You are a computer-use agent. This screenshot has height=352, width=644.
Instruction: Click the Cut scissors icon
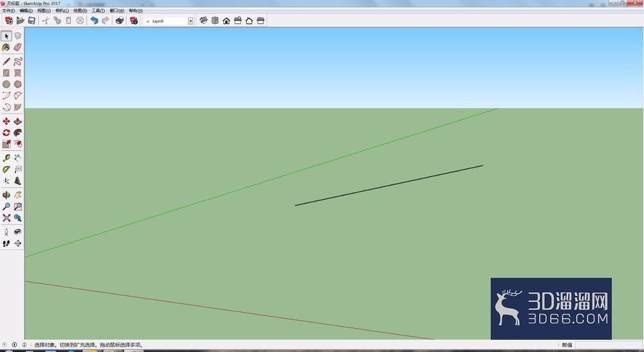pyautogui.click(x=46, y=21)
